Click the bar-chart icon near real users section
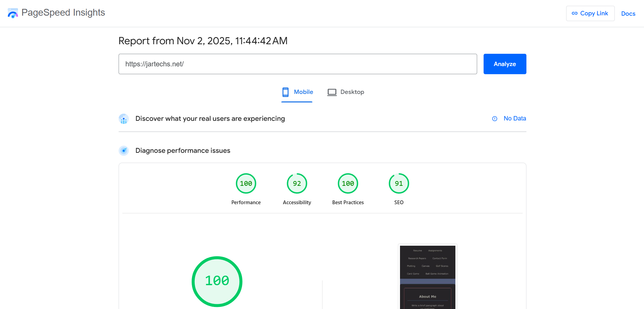644x309 pixels. click(124, 118)
